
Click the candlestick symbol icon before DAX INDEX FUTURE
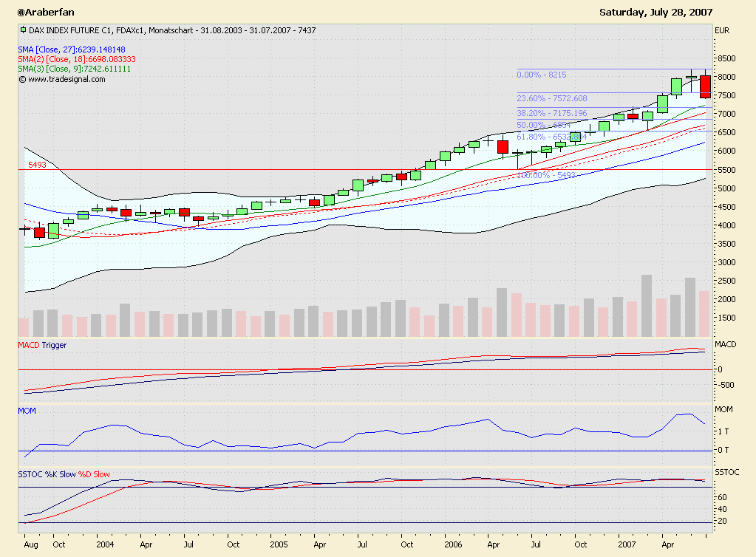pos(23,30)
